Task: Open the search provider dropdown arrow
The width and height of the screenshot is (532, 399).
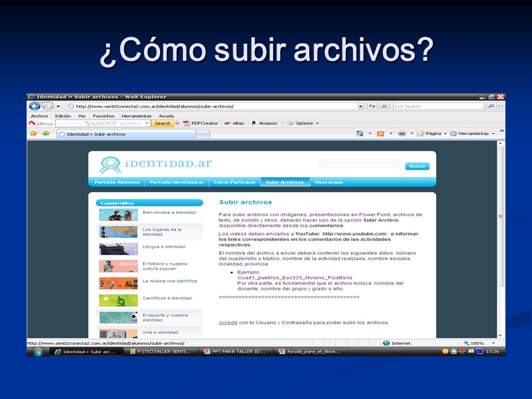Action: tap(499, 106)
